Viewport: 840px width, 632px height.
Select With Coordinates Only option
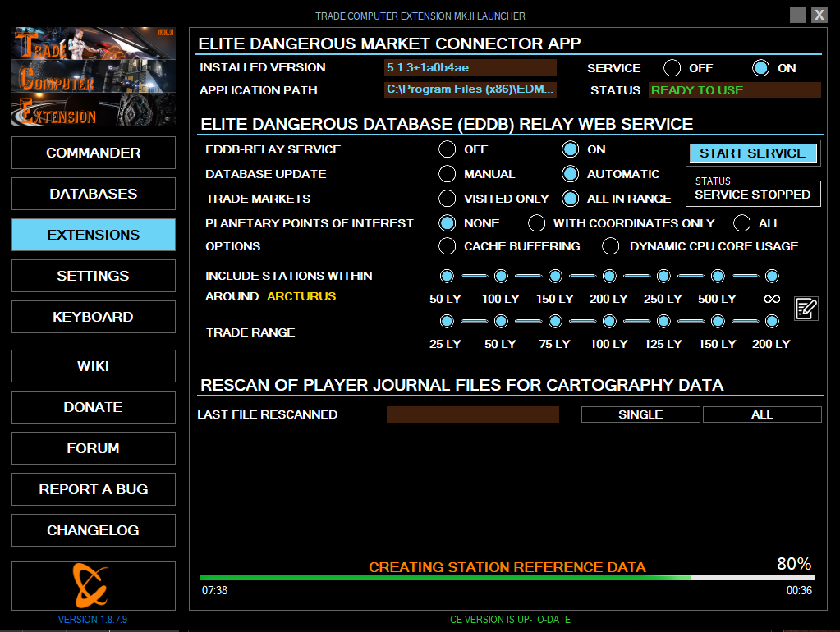pos(536,222)
